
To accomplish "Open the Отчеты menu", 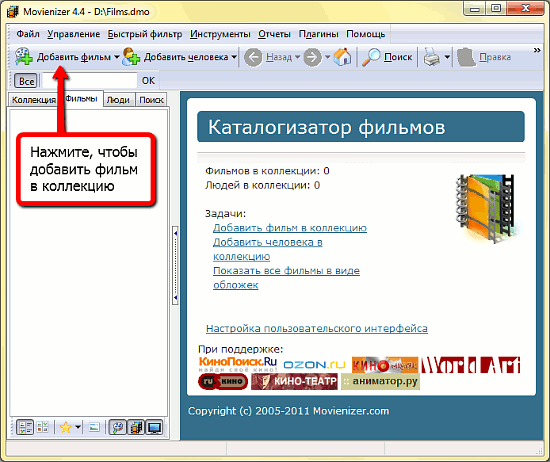I will tap(274, 34).
